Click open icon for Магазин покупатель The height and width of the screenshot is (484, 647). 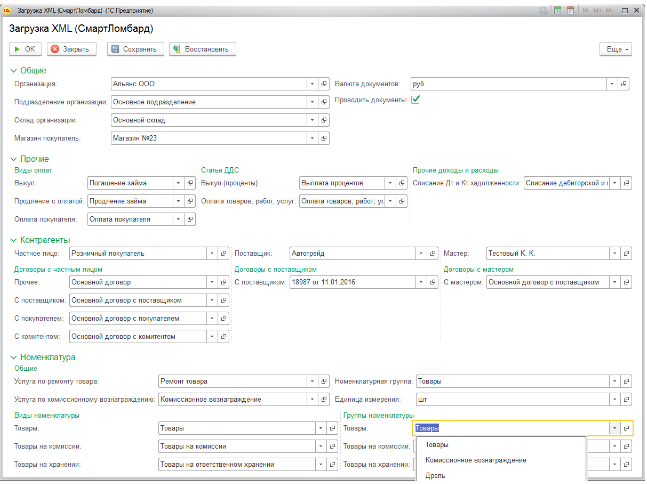pyautogui.click(x=324, y=138)
